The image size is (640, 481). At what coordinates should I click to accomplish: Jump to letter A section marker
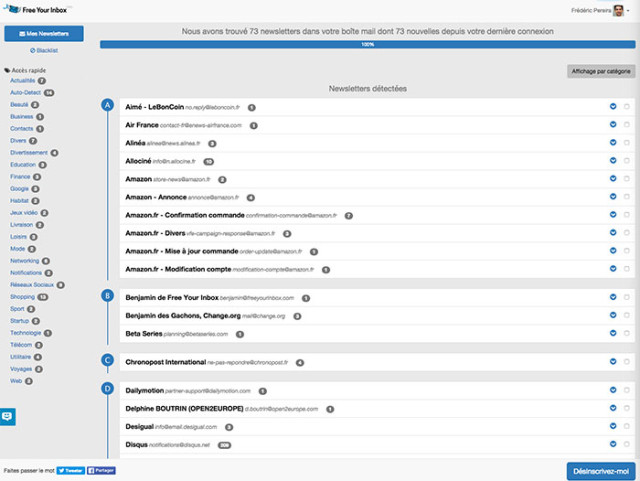click(107, 105)
